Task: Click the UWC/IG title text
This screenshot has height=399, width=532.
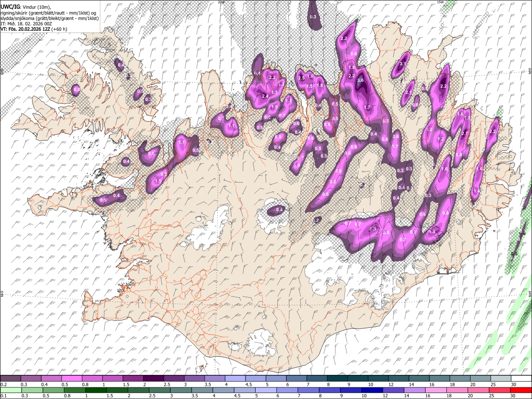Action: (10, 7)
